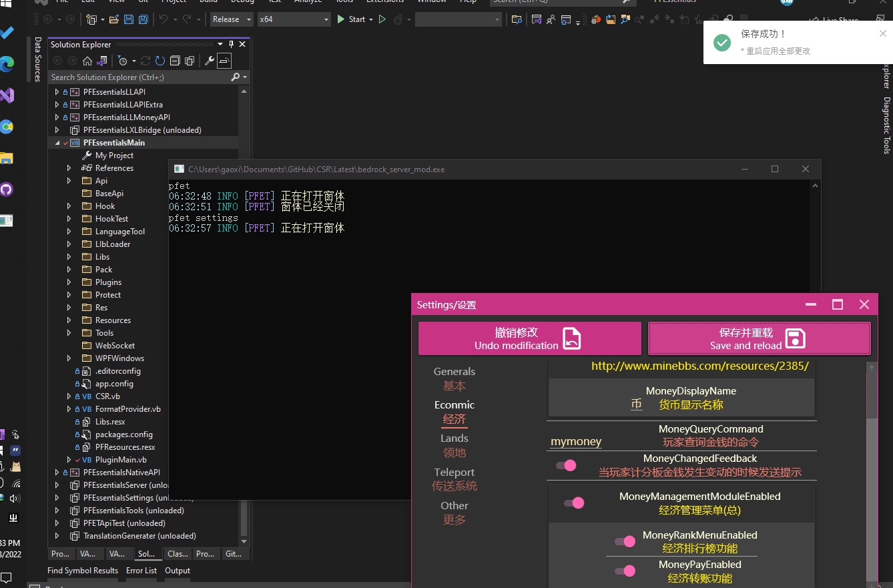Click the MoneyDisplayName 币 field
The width and height of the screenshot is (893, 588).
637,404
